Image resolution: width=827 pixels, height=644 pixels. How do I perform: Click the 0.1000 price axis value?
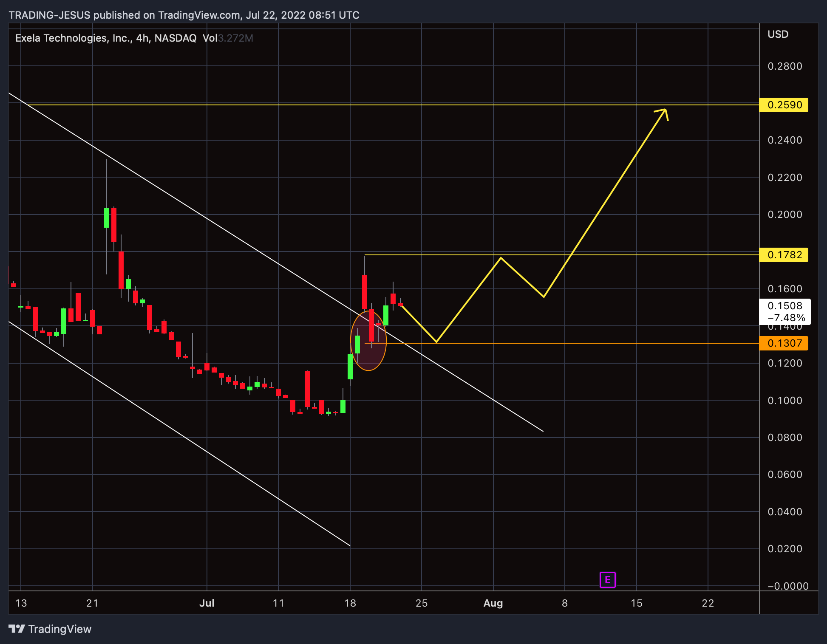tap(785, 401)
